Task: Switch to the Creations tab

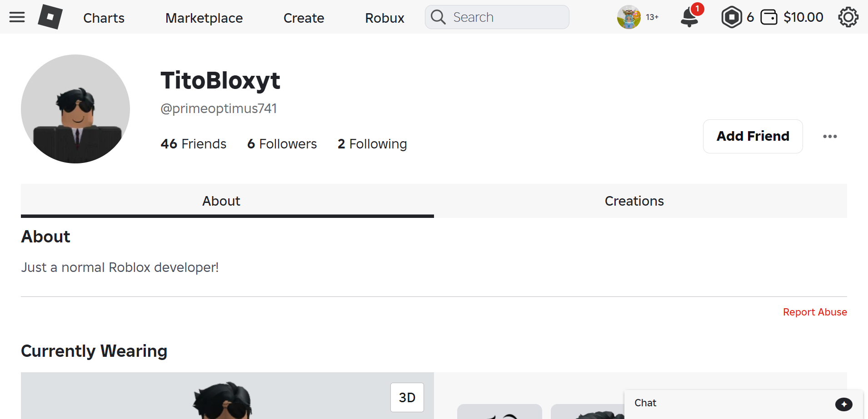Action: (634, 201)
